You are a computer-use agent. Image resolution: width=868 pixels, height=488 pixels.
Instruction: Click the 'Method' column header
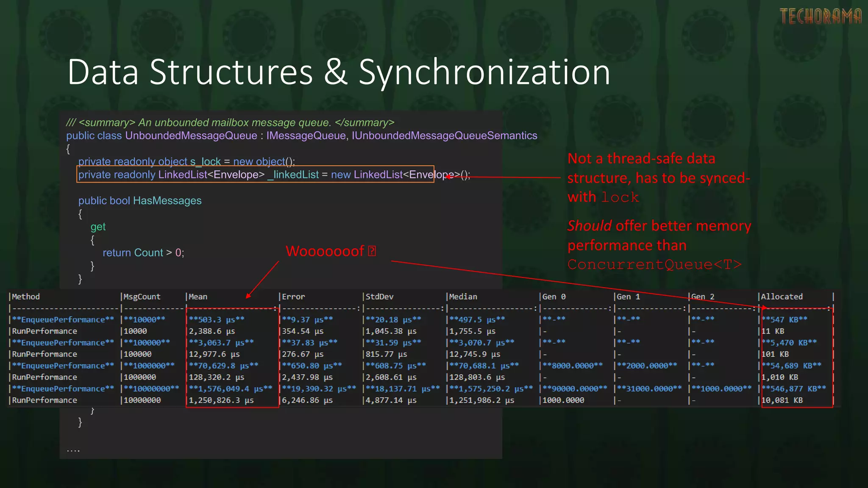click(x=26, y=297)
